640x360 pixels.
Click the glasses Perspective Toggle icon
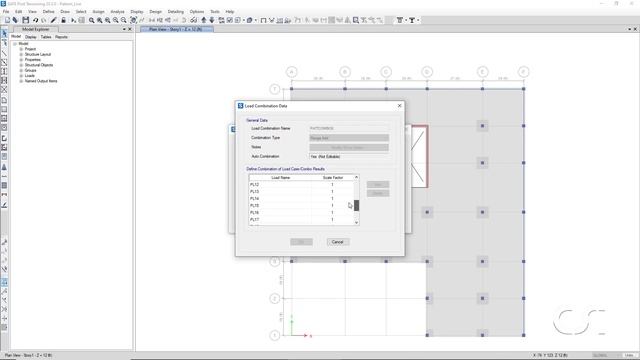[x=193, y=20]
